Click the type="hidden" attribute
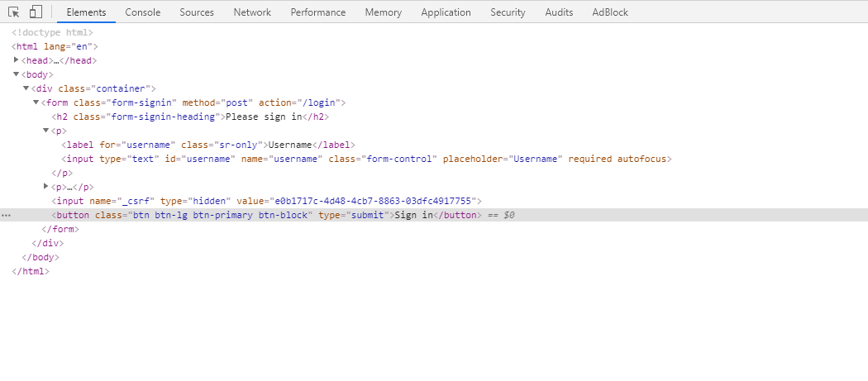 coord(196,201)
